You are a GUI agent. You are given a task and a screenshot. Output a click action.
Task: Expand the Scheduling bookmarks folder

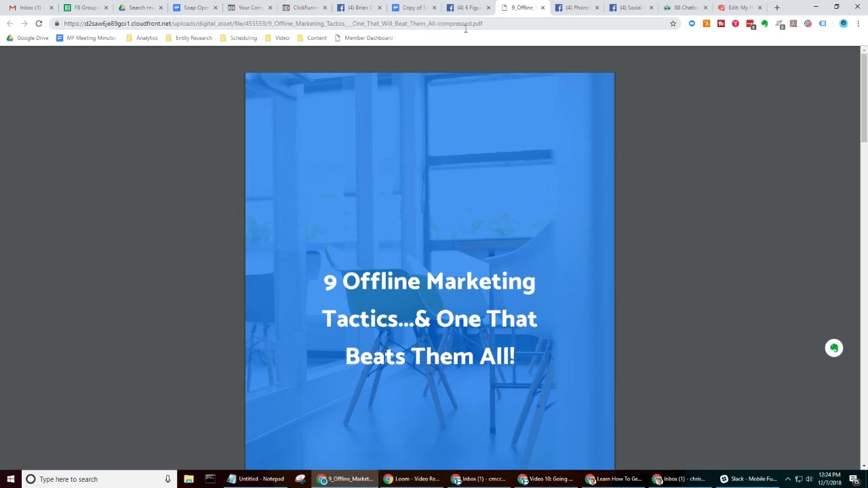tap(238, 38)
